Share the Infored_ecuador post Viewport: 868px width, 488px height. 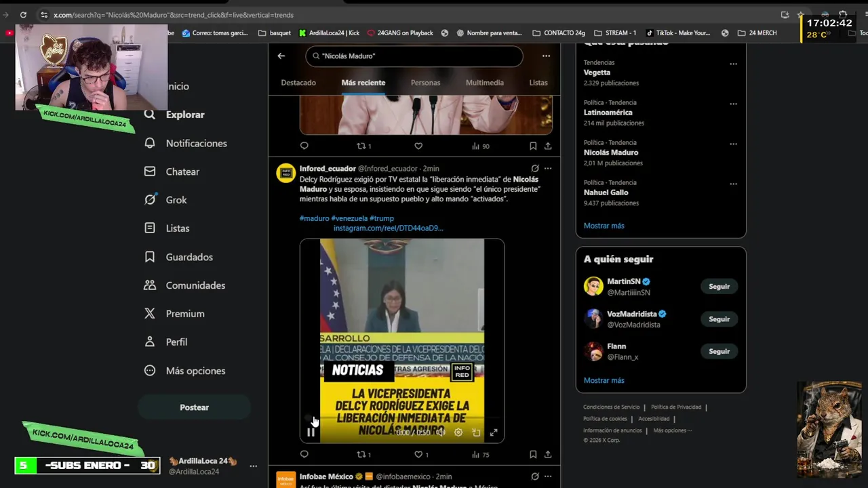[548, 454]
